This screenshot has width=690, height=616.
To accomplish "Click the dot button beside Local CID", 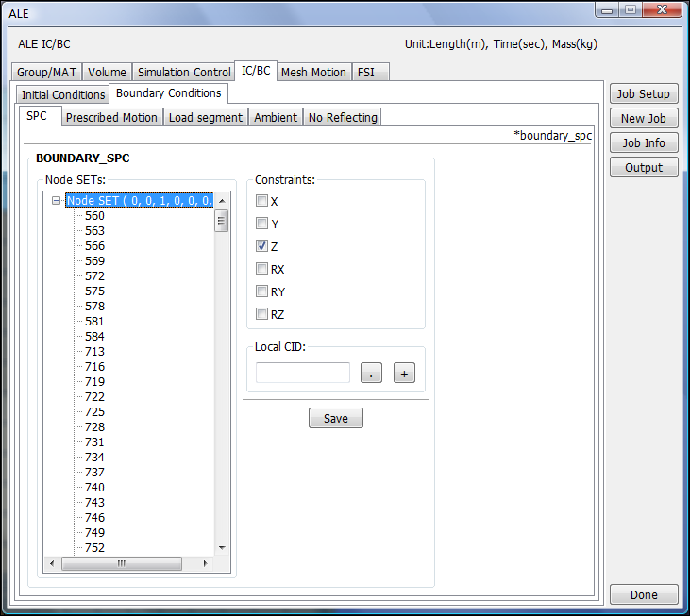I will [x=372, y=374].
